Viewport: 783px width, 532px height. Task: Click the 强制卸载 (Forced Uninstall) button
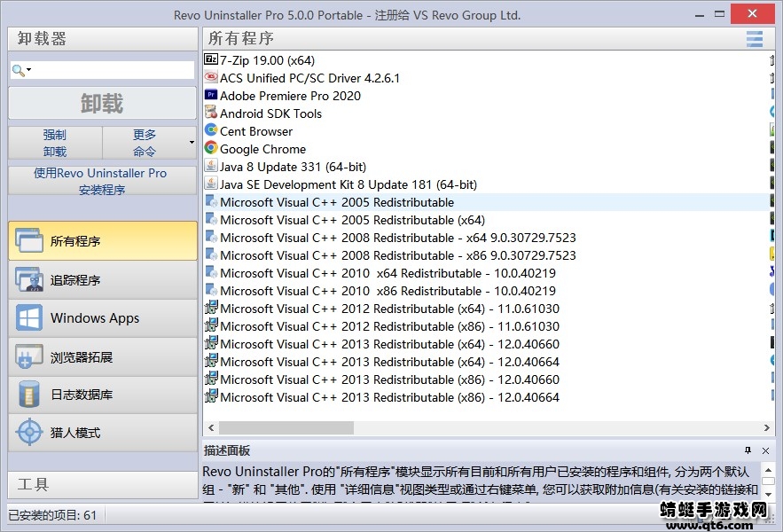54,144
